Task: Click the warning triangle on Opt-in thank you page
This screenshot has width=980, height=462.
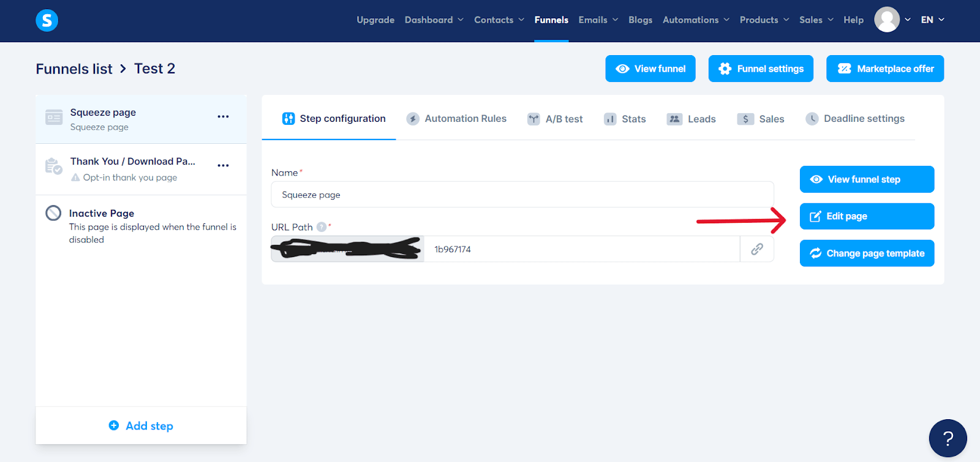Action: [75, 177]
